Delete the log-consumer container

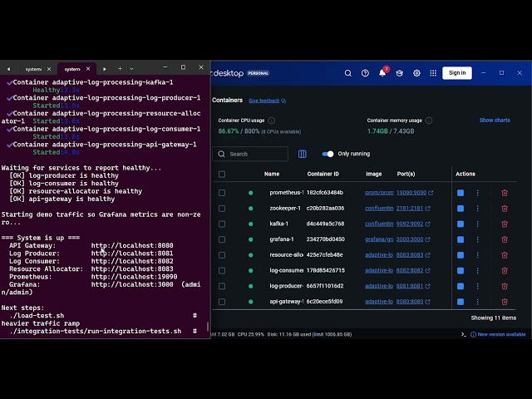coord(505,271)
